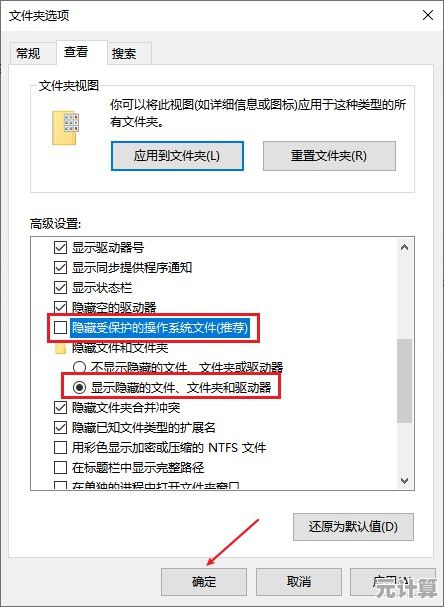Click the advanced settings scrollbar thumb
The height and width of the screenshot is (607, 444).
(x=405, y=381)
